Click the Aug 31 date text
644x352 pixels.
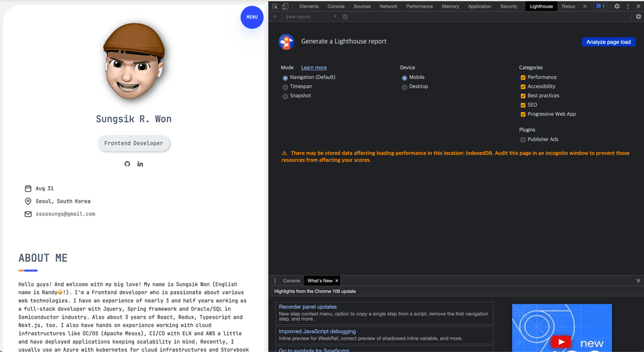coord(44,189)
